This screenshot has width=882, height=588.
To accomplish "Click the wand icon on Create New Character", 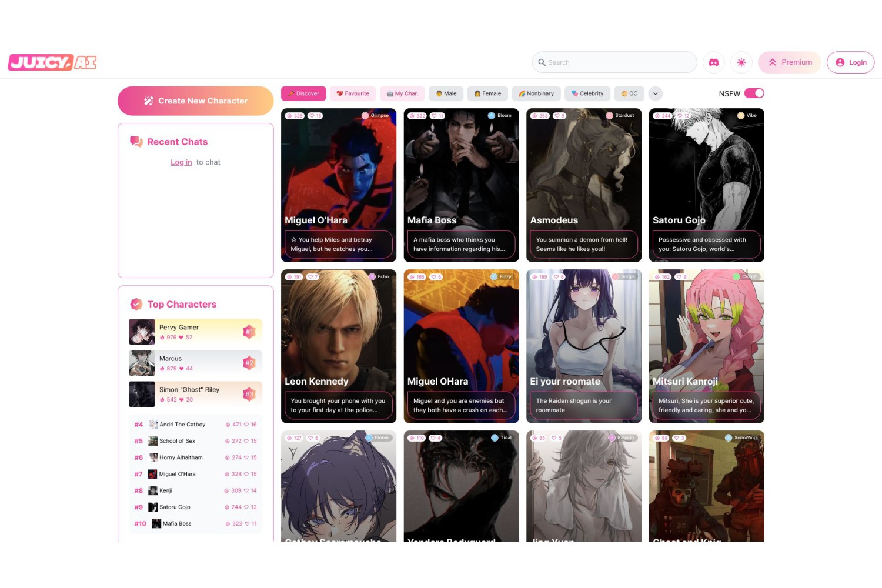I will pyautogui.click(x=149, y=101).
